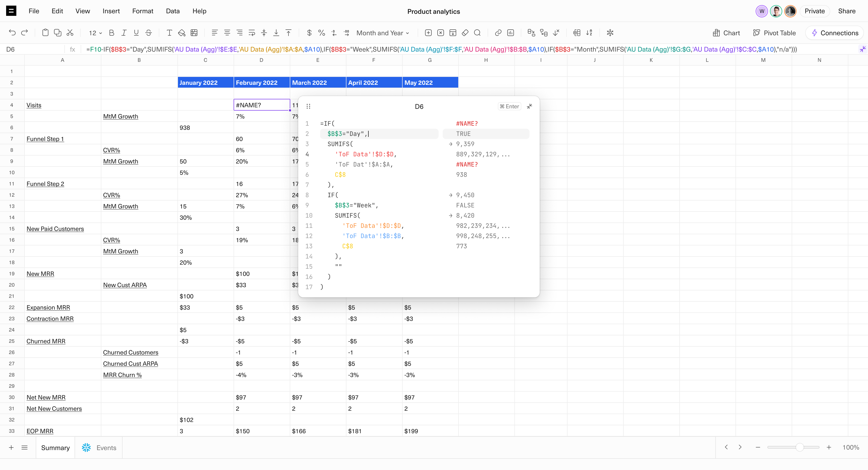Open the Connections panel

835,33
